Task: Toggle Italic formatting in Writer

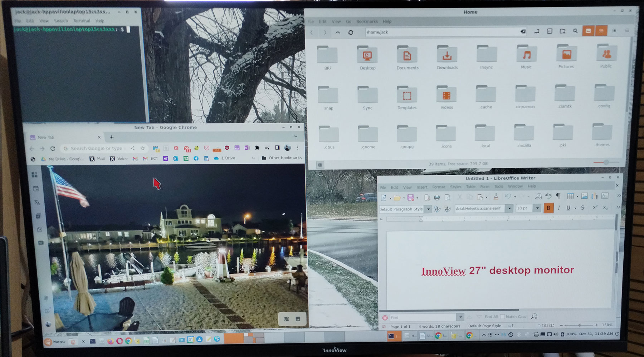Action: pyautogui.click(x=559, y=208)
